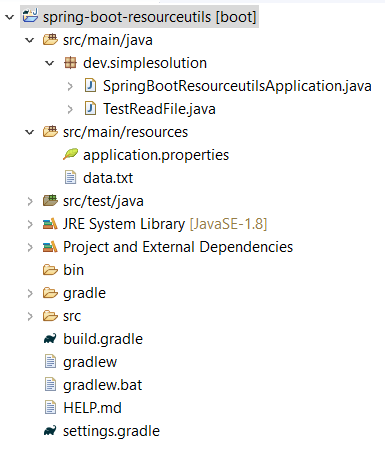Click the HELP.md file icon
The height and width of the screenshot is (458, 385).
(50, 408)
